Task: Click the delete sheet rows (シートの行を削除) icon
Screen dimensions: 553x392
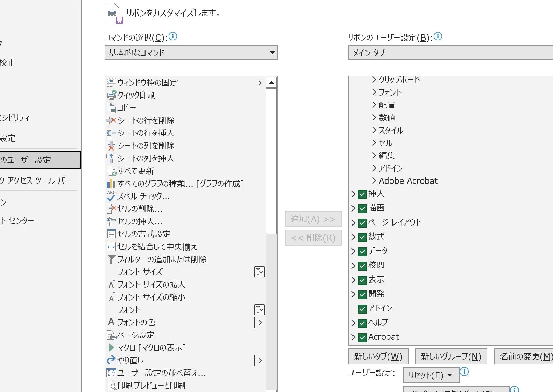Action: click(x=111, y=120)
